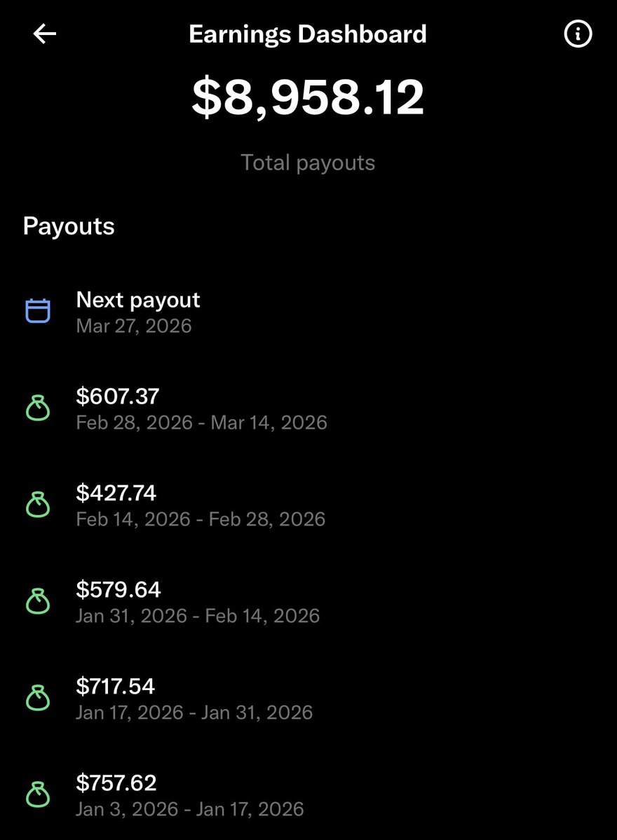Tap the money bag icon beside $757.62
Image resolution: width=617 pixels, height=840 pixels.
tap(38, 795)
